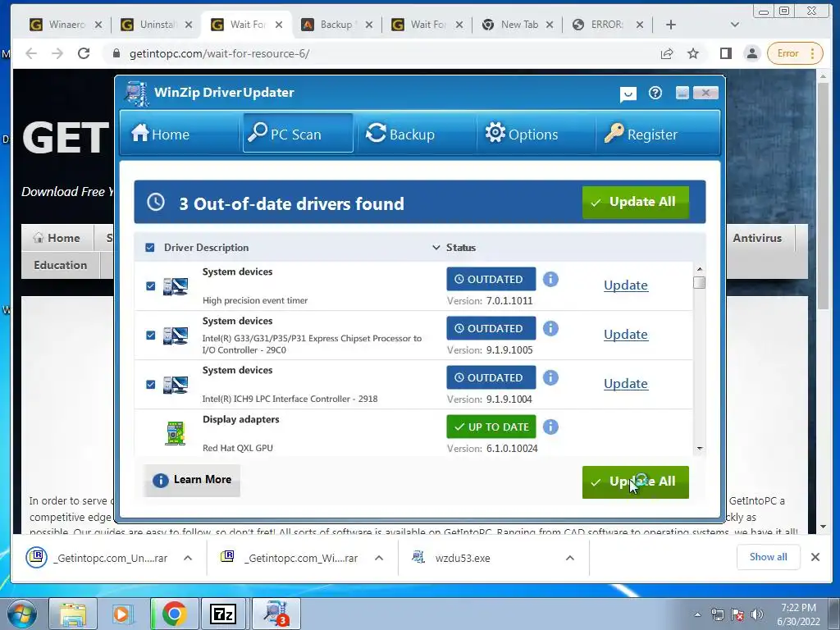Sort by the Status column chevron
The width and height of the screenshot is (840, 630).
pyautogui.click(x=436, y=248)
